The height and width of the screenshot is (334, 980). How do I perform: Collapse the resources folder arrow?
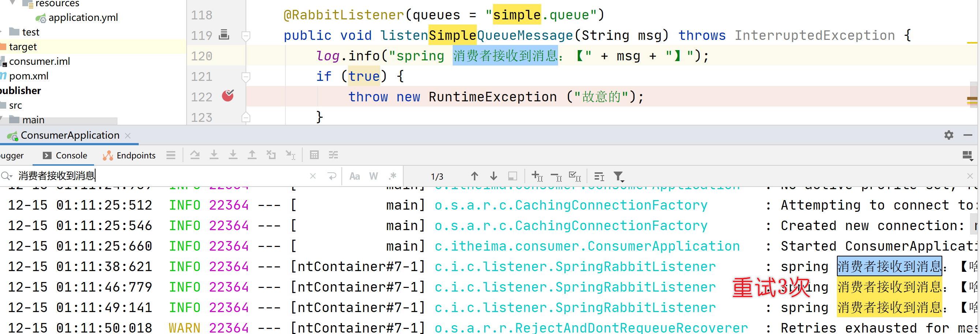[12, 3]
